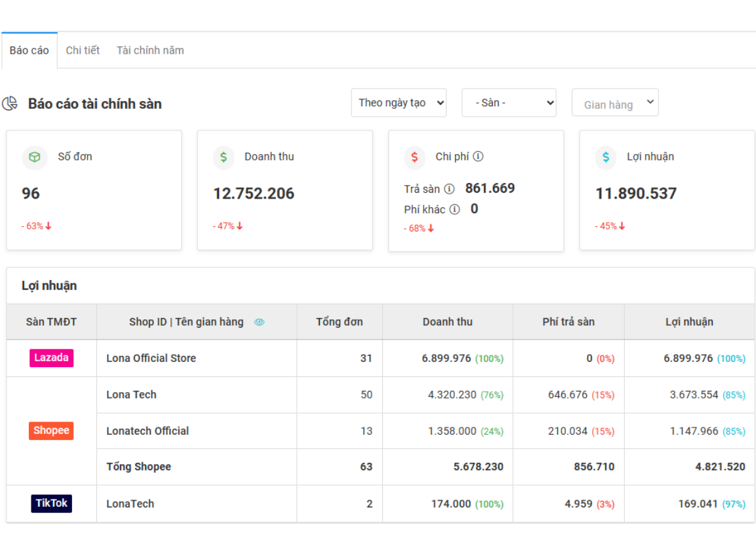Click the pie chart icon beside report title

click(x=10, y=104)
